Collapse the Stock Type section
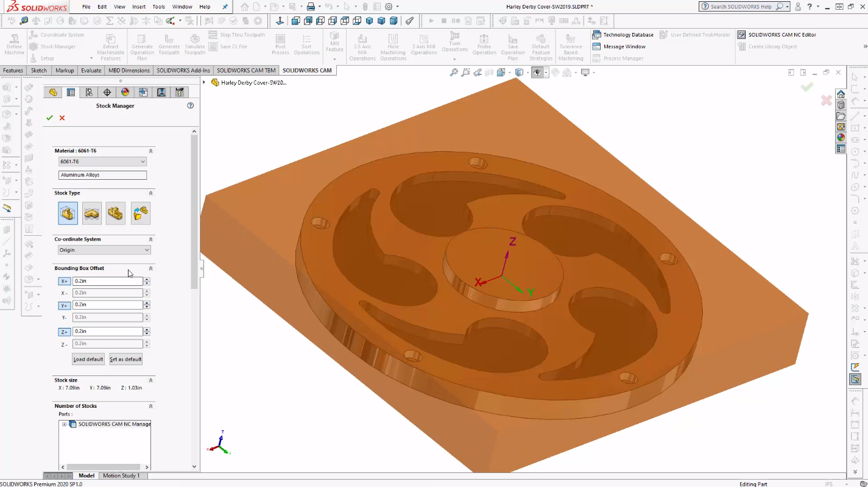868x487 pixels. 150,193
